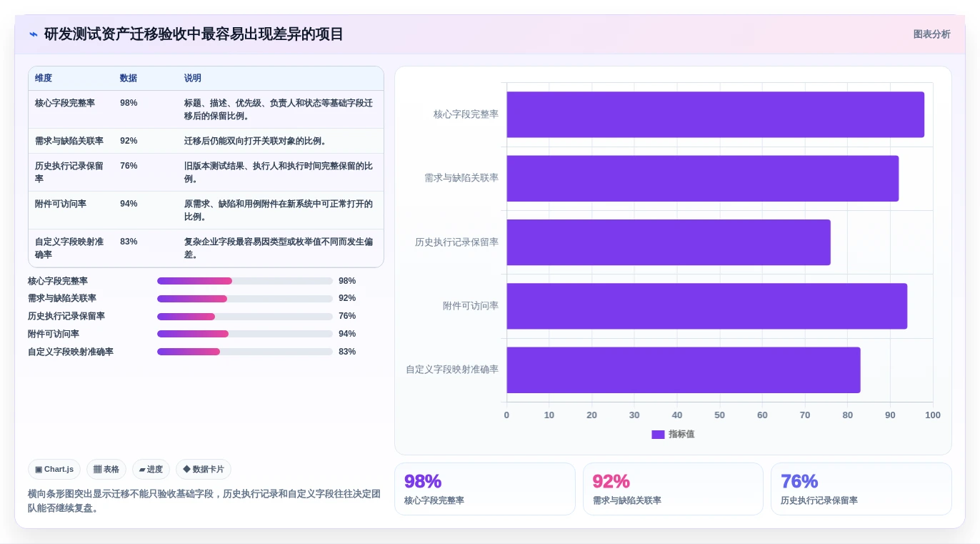This screenshot has height=544, width=980.
Task: Click the 需求与缺陷关联率 bar in the chart
Action: pyautogui.click(x=703, y=178)
